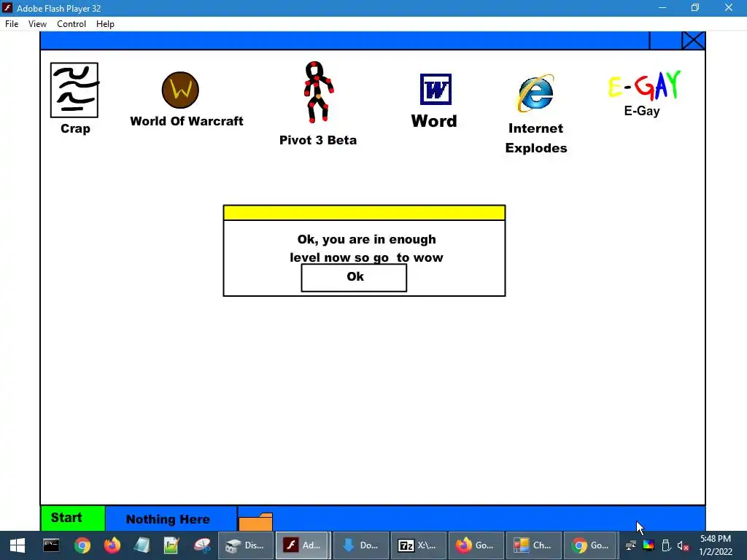Open the Help menu

[105, 24]
